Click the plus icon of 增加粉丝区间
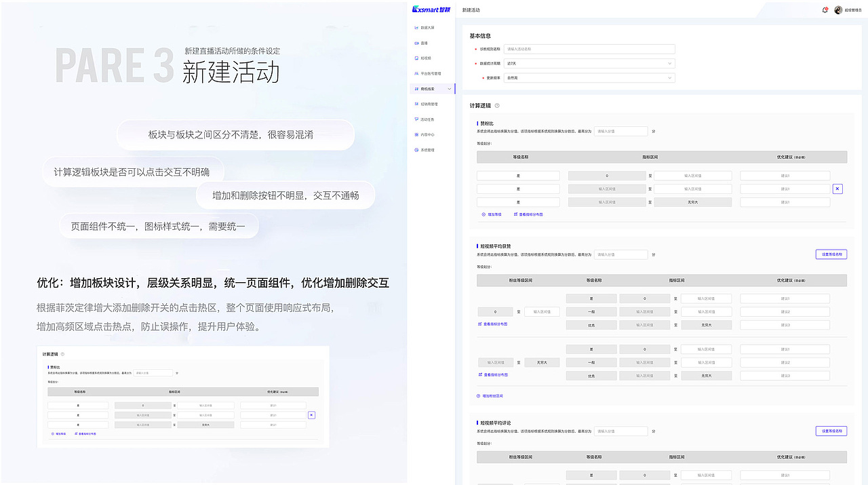Screen dimensions: 868x485 [x=478, y=395]
